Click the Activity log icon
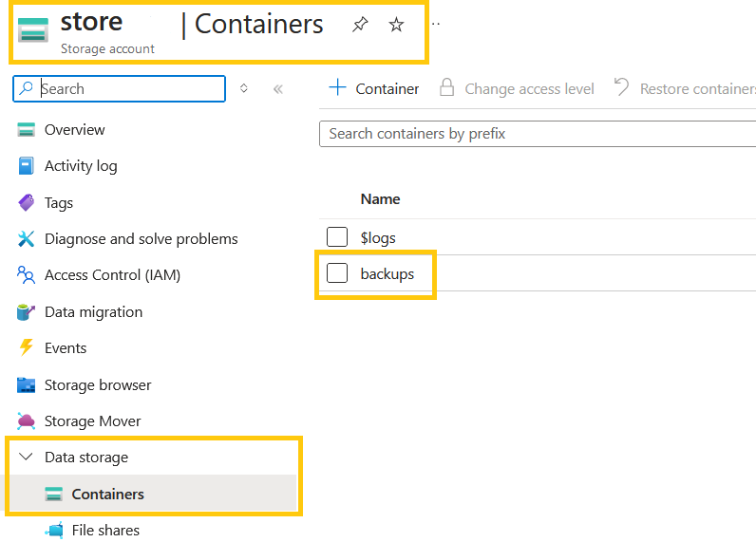The image size is (756, 542). click(x=26, y=166)
